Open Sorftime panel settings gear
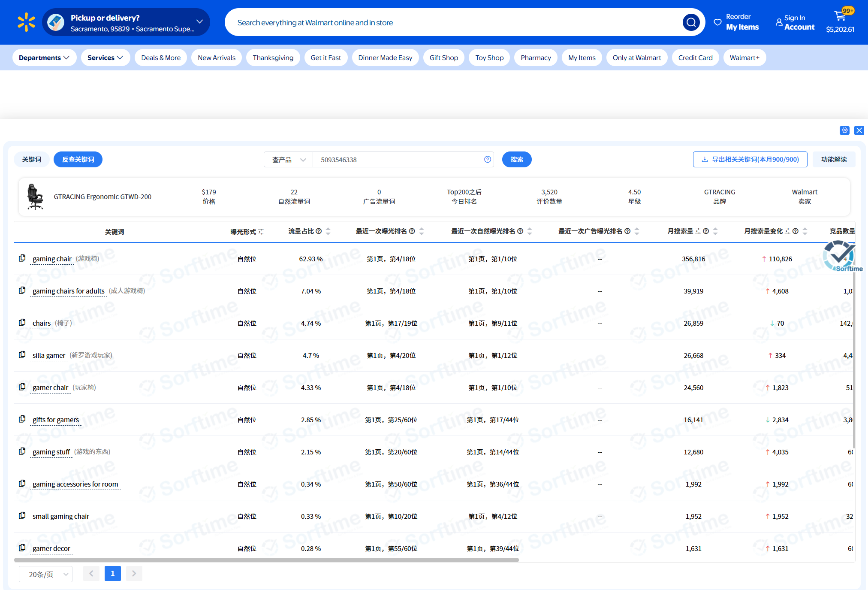 click(844, 130)
